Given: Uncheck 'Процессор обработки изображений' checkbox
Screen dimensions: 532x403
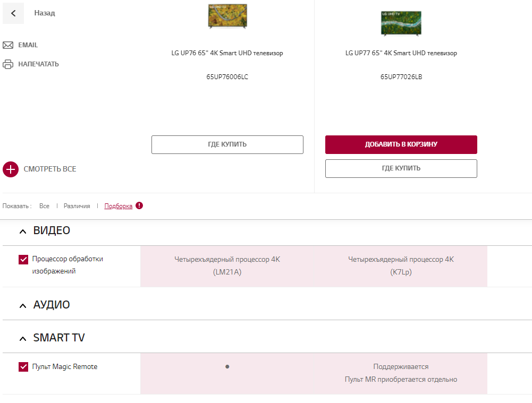Looking at the screenshot, I should [x=23, y=260].
